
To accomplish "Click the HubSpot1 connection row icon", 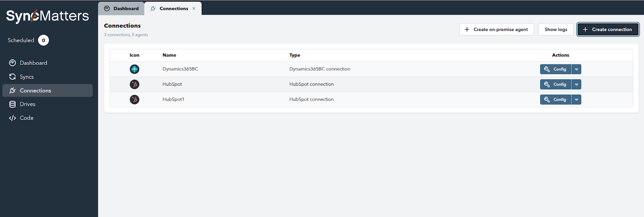I will (134, 99).
